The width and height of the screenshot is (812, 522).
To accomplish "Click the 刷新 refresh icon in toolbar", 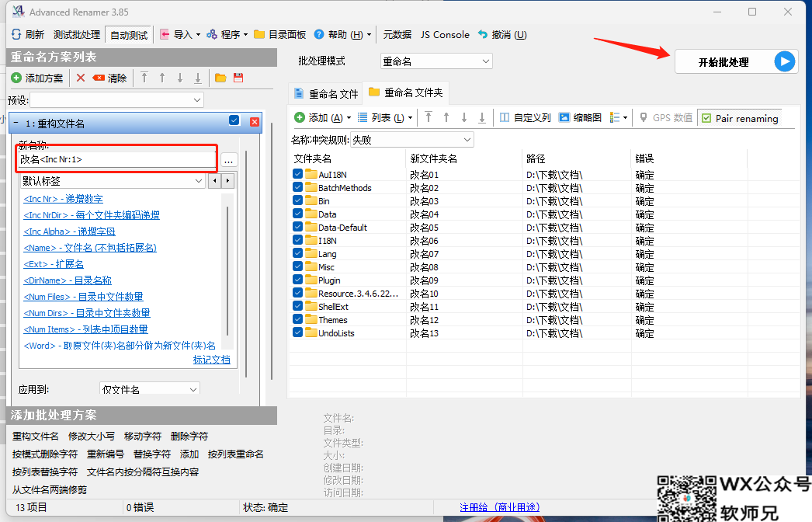I will point(16,35).
